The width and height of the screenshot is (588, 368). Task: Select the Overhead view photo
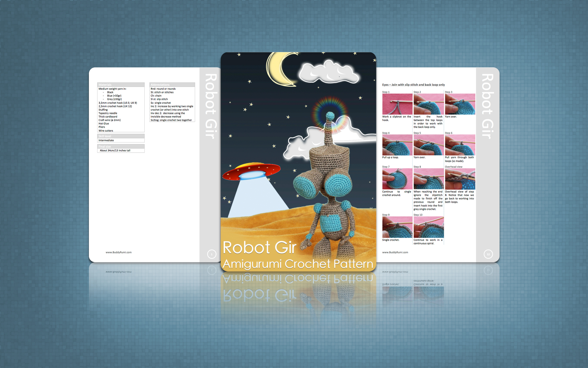click(x=460, y=179)
